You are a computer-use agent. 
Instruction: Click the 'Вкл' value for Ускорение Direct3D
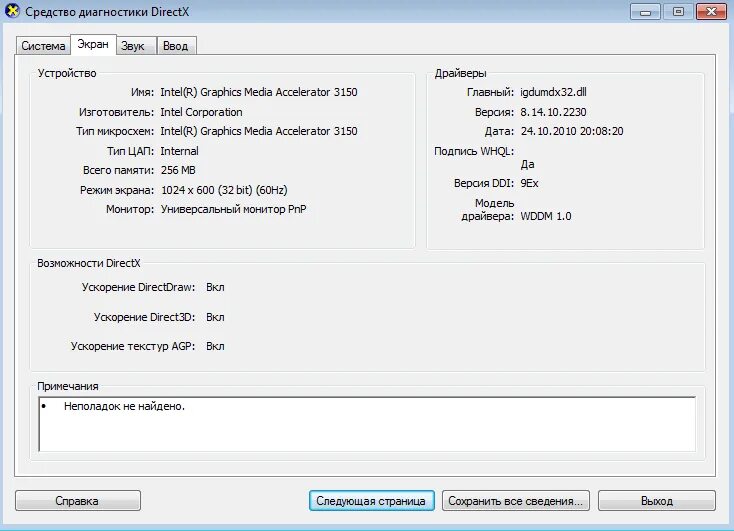point(215,317)
